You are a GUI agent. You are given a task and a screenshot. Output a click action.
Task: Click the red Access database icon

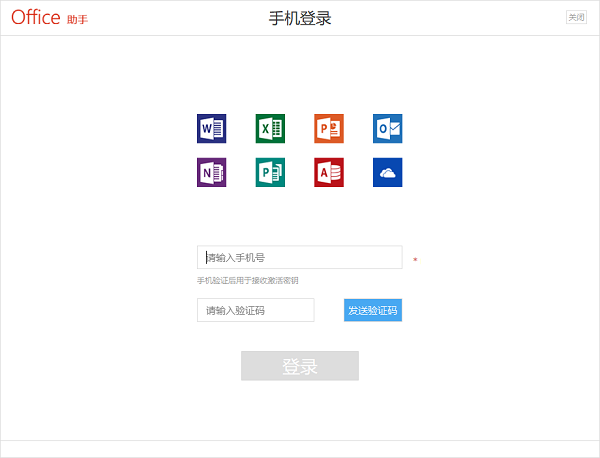point(329,172)
